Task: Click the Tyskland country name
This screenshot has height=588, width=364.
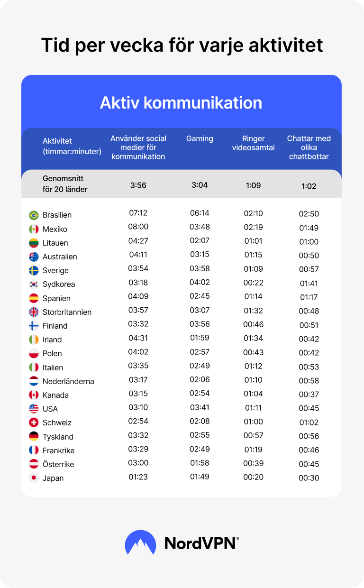Action: (58, 437)
